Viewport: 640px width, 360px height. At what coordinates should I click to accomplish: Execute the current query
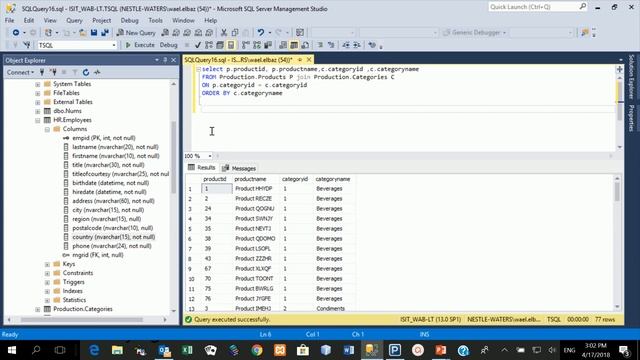(140, 45)
